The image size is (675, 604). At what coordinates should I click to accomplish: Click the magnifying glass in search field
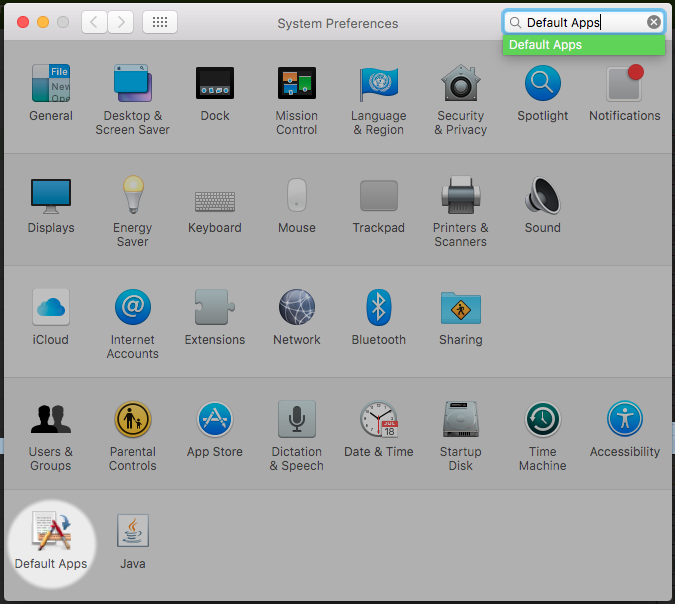click(x=515, y=22)
